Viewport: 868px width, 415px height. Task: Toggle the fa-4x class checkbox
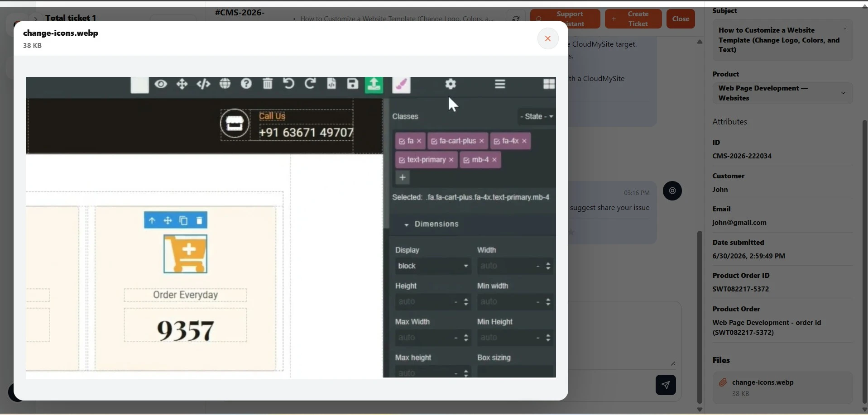coord(497,142)
